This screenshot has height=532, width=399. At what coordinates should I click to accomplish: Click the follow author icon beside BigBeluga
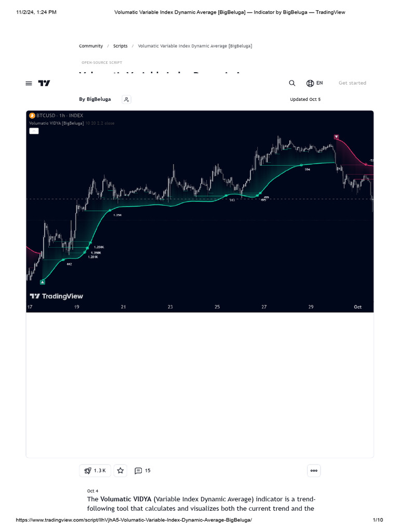[126, 99]
